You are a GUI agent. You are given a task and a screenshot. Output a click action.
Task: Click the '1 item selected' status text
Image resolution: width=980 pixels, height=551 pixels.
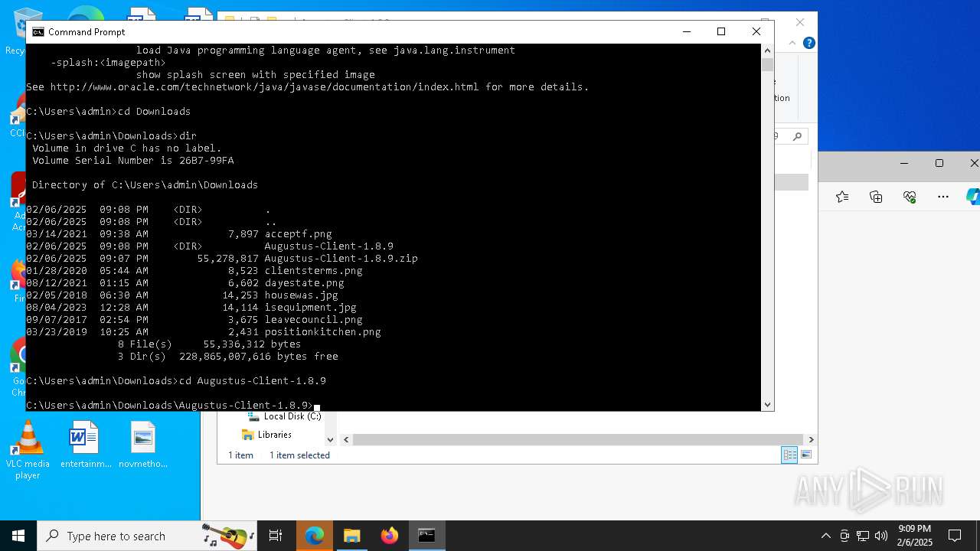pyautogui.click(x=299, y=455)
